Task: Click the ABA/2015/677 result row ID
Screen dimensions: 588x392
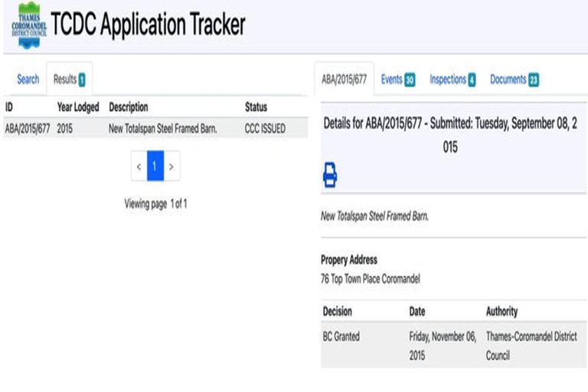Action: point(27,129)
